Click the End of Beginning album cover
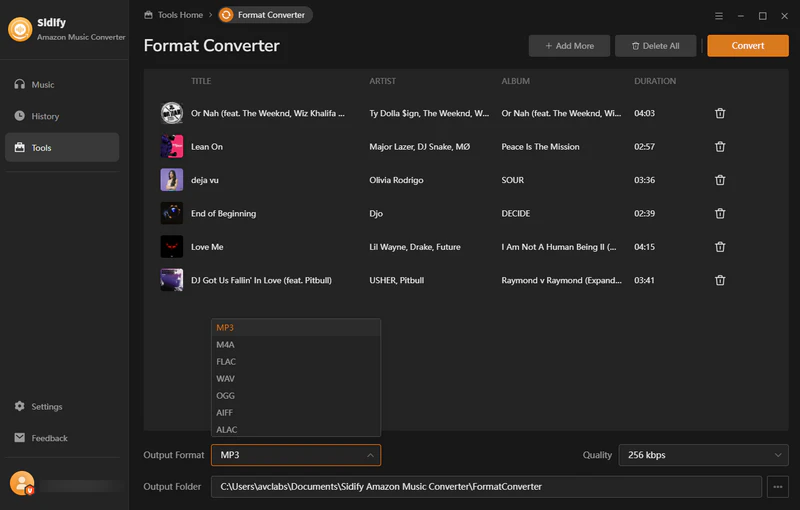The image size is (800, 510). point(172,213)
